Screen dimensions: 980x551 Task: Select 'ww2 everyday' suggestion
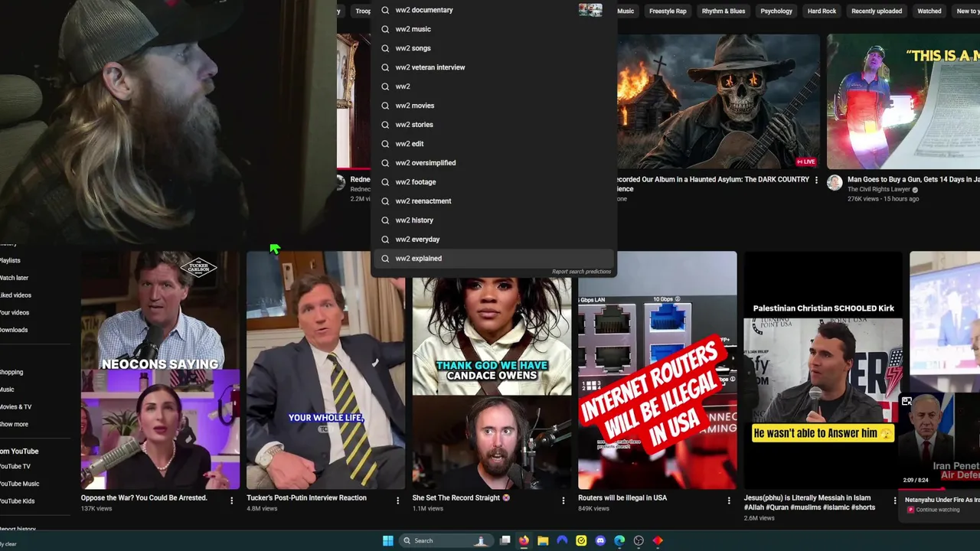[x=493, y=240]
